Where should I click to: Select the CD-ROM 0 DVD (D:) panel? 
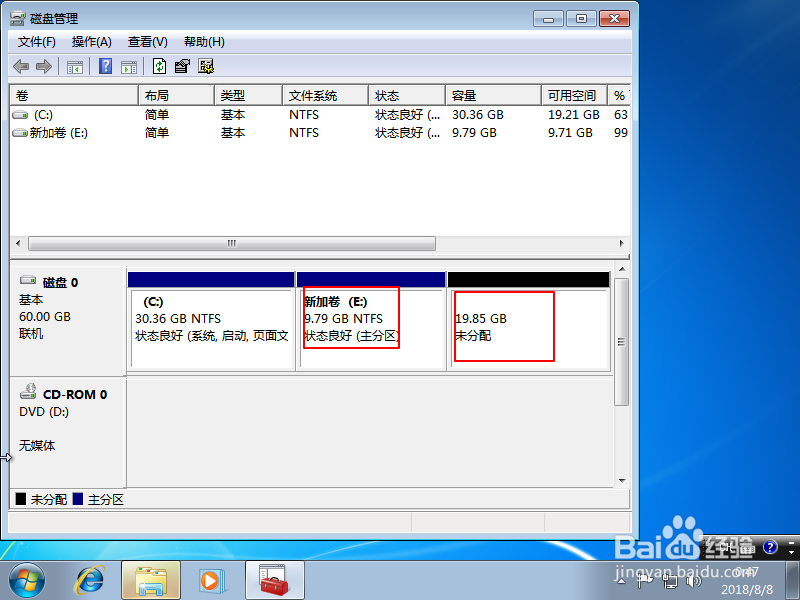[68, 432]
